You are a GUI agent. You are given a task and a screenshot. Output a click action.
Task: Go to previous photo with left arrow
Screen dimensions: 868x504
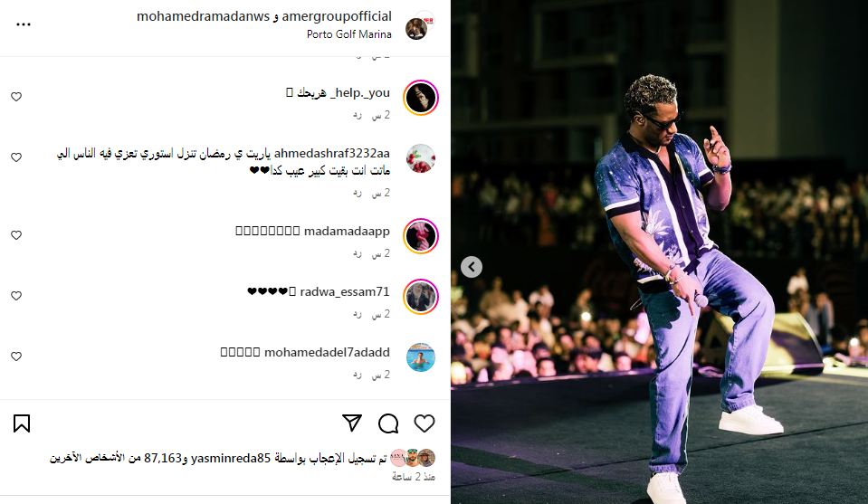click(x=471, y=267)
